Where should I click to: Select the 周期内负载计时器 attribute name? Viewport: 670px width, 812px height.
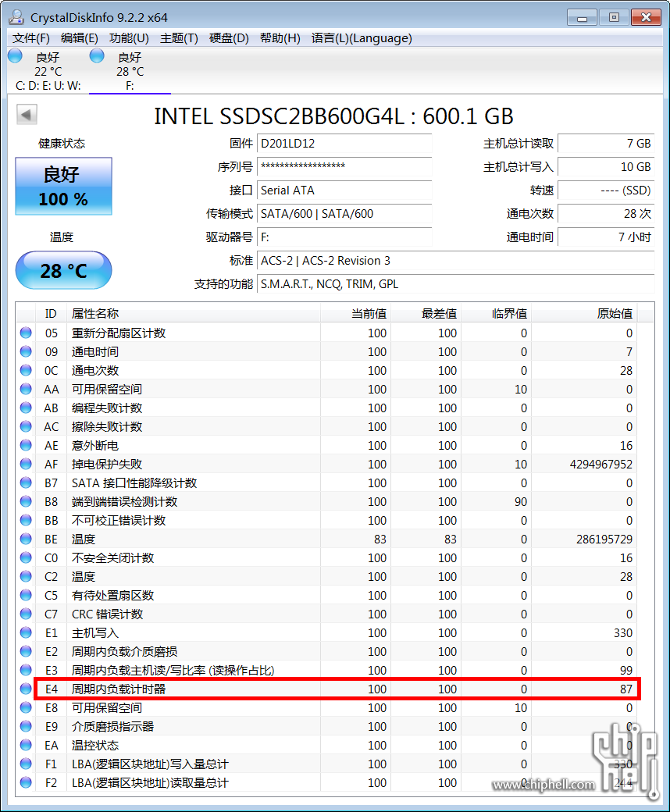point(119,689)
